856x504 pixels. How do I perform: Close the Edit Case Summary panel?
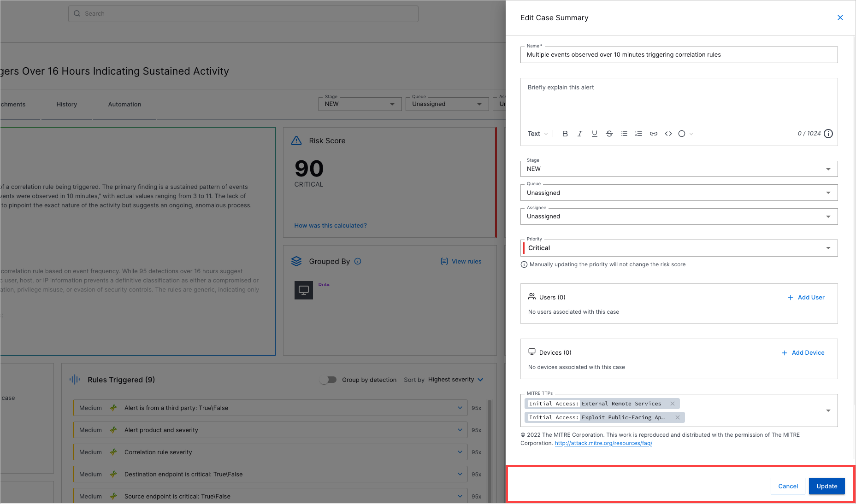coord(840,18)
